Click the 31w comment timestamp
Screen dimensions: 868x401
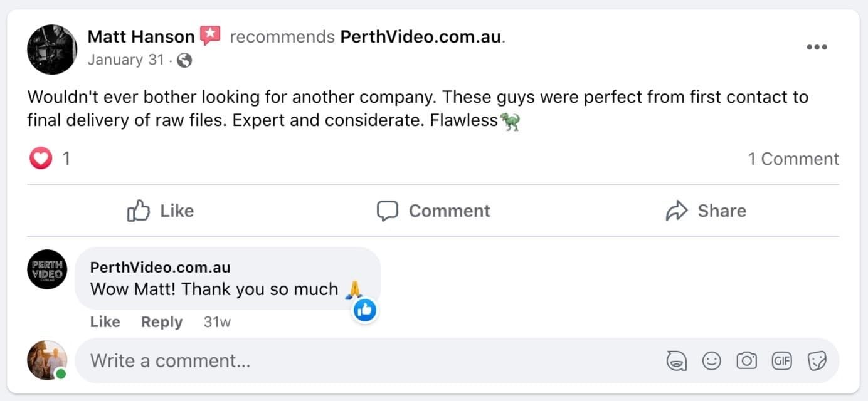[x=217, y=322]
